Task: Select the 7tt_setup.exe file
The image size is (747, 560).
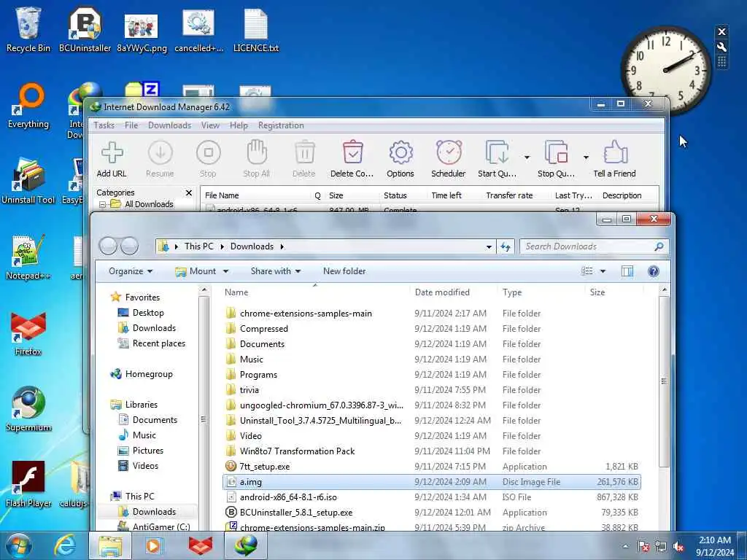Action: click(432, 467)
